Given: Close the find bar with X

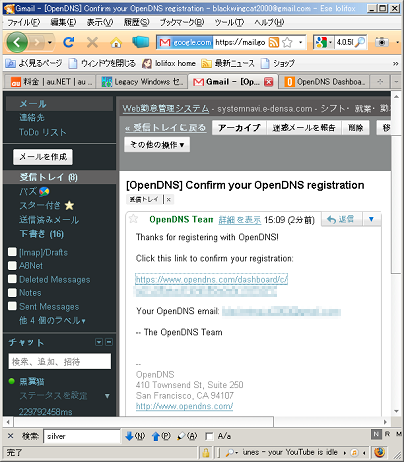Looking at the screenshot, I should click(11, 436).
